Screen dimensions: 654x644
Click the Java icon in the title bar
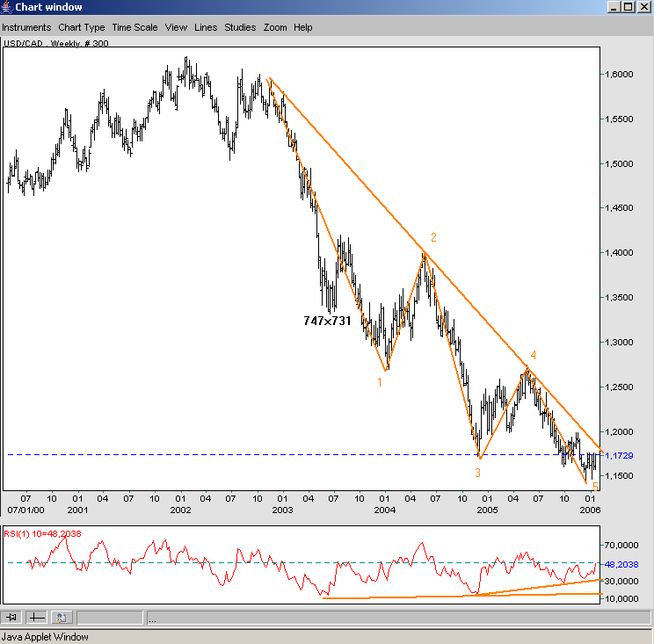[6, 7]
